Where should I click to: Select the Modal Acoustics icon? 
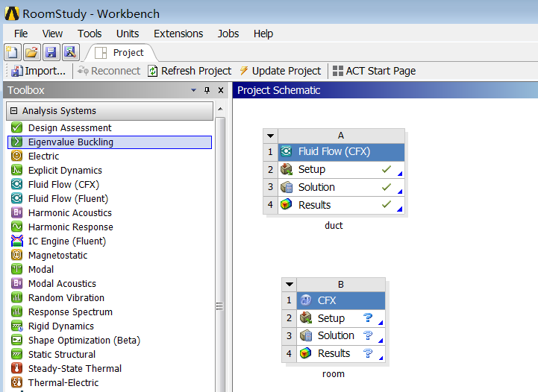point(17,283)
